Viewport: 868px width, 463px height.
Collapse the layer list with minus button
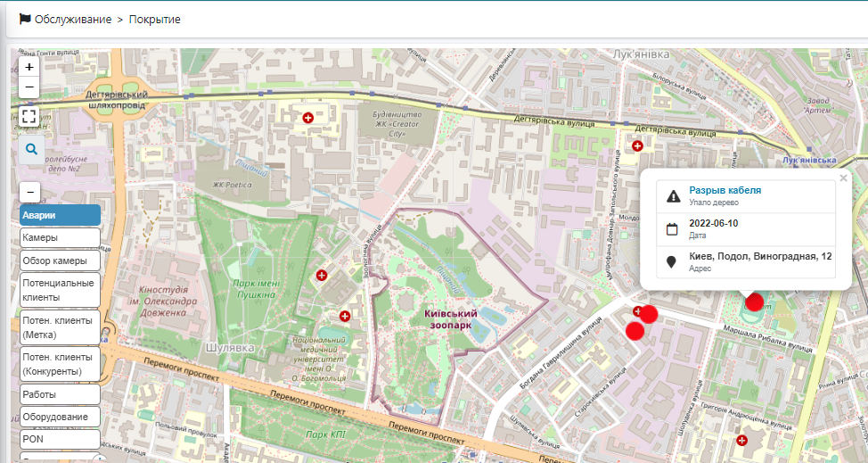pos(29,192)
